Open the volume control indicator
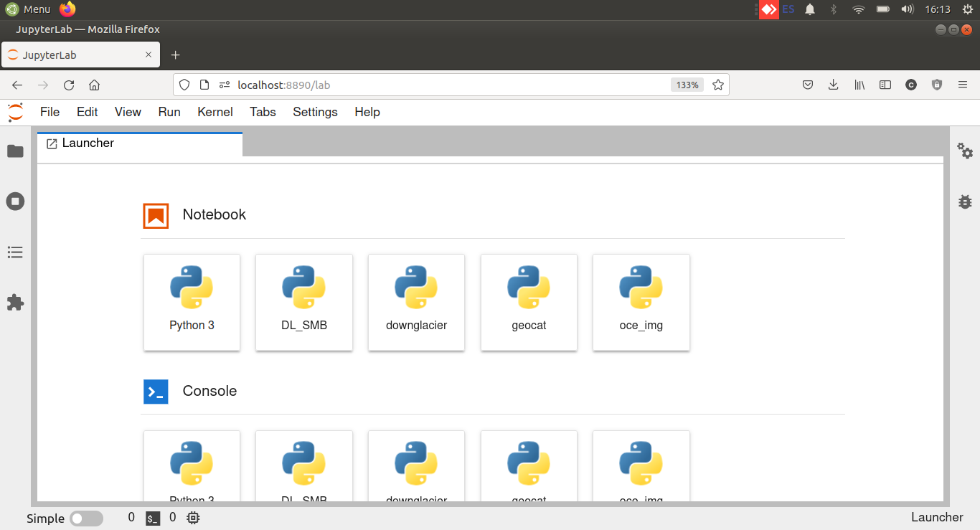980x530 pixels. [907, 9]
